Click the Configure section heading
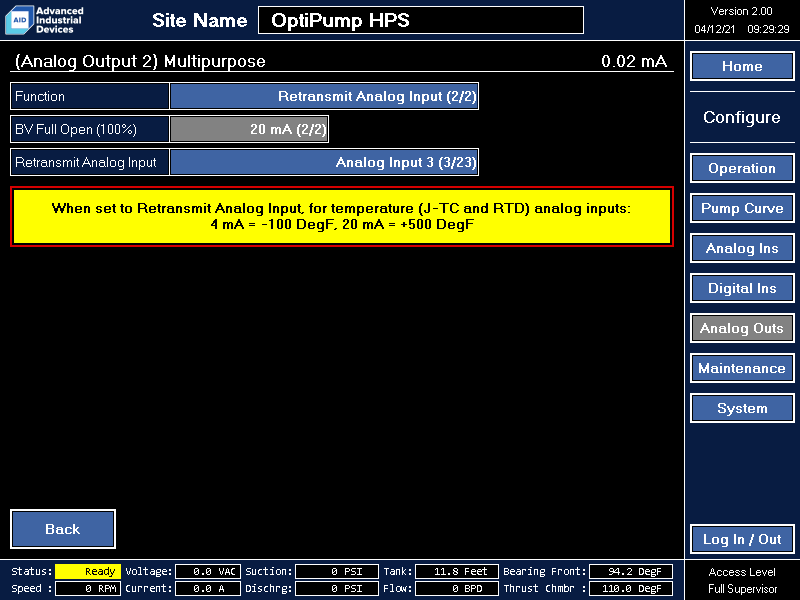The width and height of the screenshot is (800, 600). click(x=742, y=117)
